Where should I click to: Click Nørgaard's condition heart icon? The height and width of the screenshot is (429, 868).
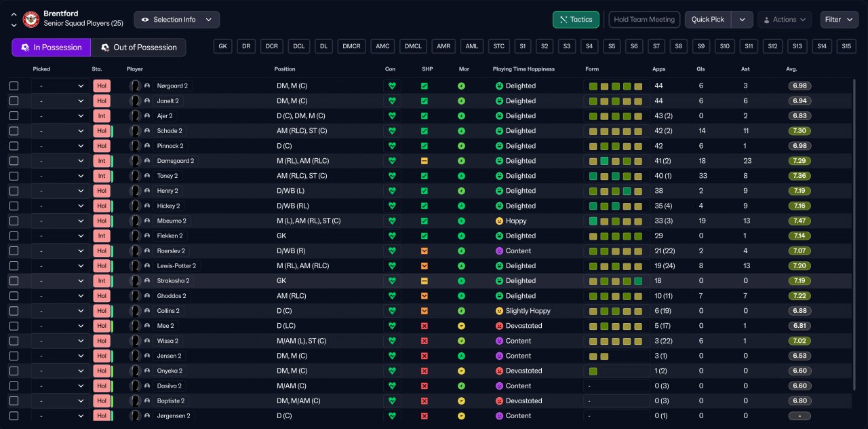coord(391,86)
